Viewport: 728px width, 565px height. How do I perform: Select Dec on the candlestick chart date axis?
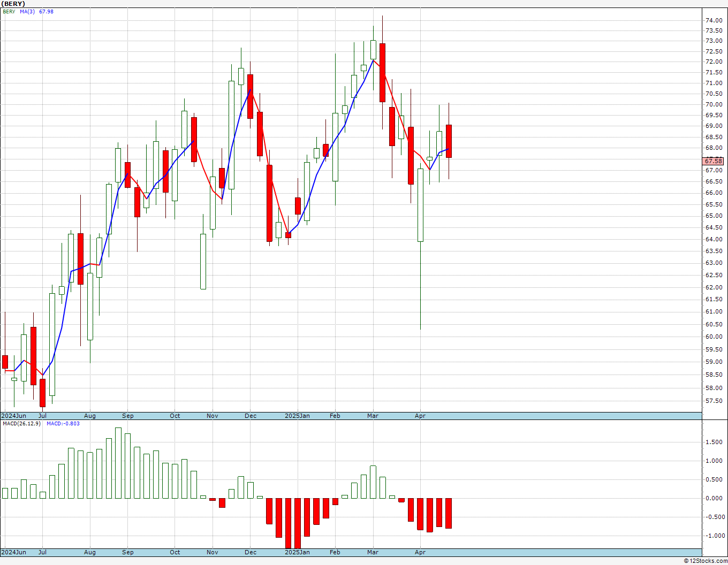251,416
